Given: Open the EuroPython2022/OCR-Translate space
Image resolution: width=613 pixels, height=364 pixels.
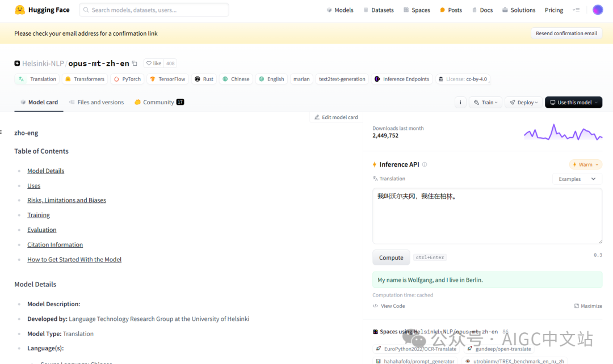Looking at the screenshot, I should pyautogui.click(x=416, y=349).
